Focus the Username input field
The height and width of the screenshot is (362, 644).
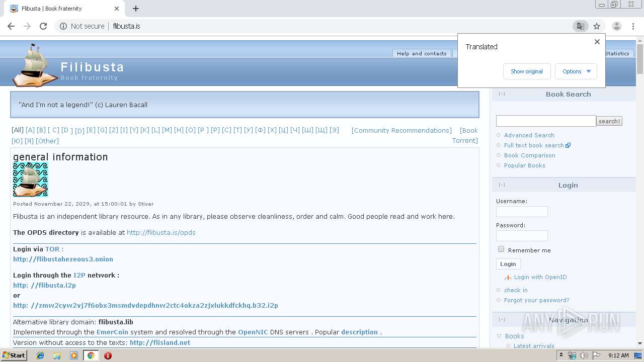522,212
